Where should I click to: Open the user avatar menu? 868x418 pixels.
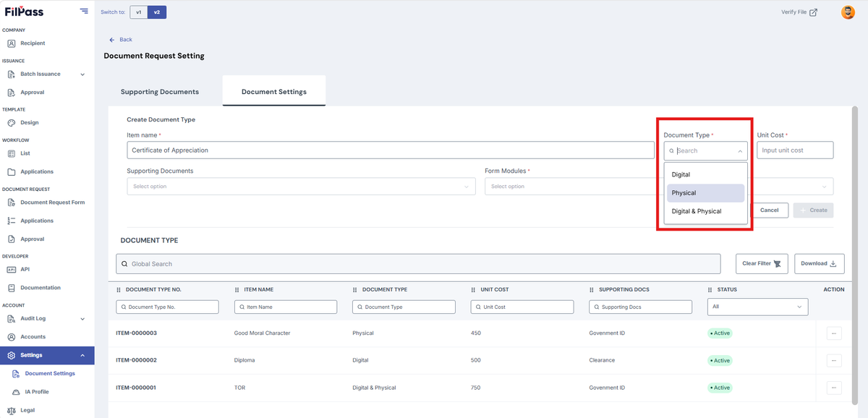click(848, 12)
